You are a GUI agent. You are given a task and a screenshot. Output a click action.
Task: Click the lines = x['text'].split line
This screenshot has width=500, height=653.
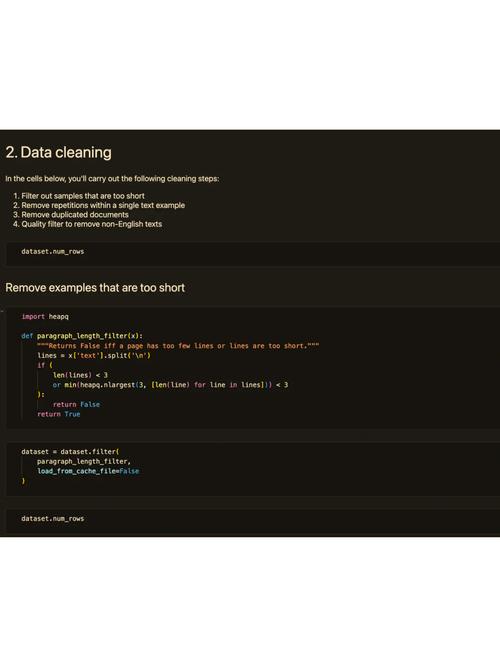point(94,355)
